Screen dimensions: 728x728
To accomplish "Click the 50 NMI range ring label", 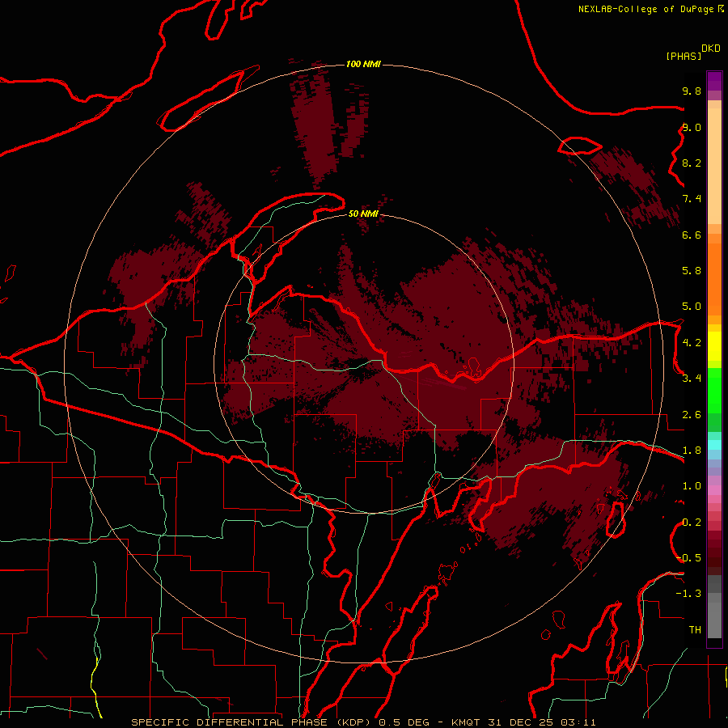I will pyautogui.click(x=363, y=214).
